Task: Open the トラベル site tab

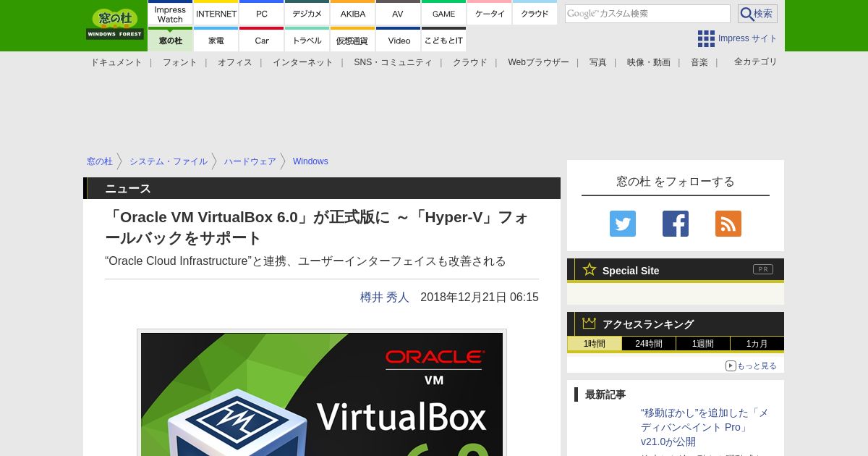Action: click(x=307, y=40)
